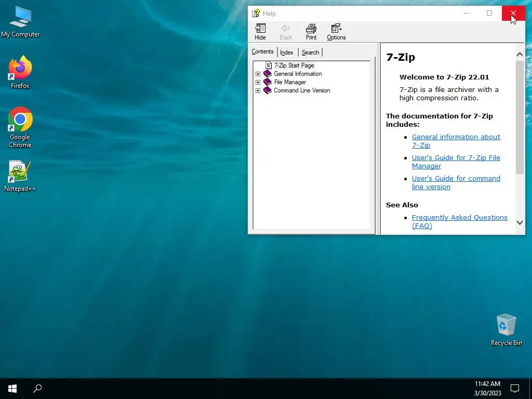Screen dimensions: 532x399
Task: Click the Back arrow toolbar button
Action: pos(286,32)
